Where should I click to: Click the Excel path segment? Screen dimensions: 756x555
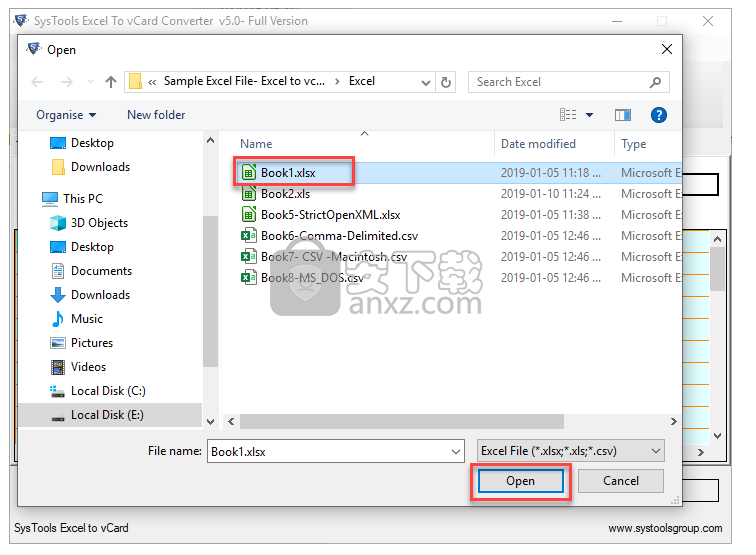coord(362,81)
